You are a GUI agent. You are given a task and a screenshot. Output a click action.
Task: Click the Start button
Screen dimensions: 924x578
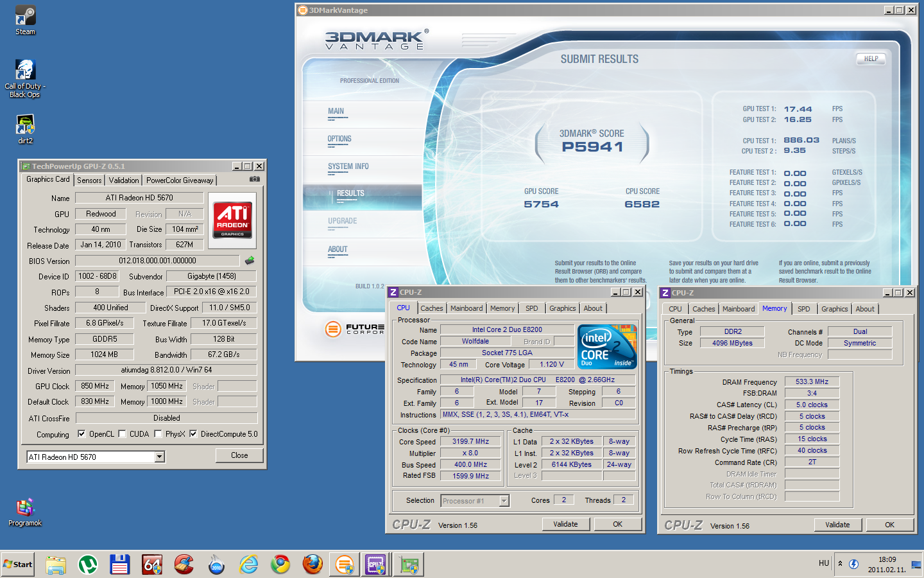tap(17, 565)
